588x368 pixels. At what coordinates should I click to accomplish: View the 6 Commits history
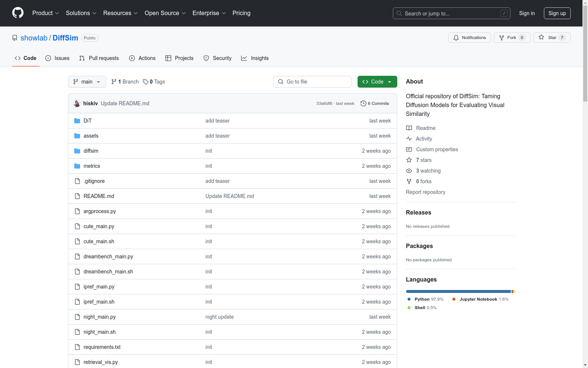[375, 103]
